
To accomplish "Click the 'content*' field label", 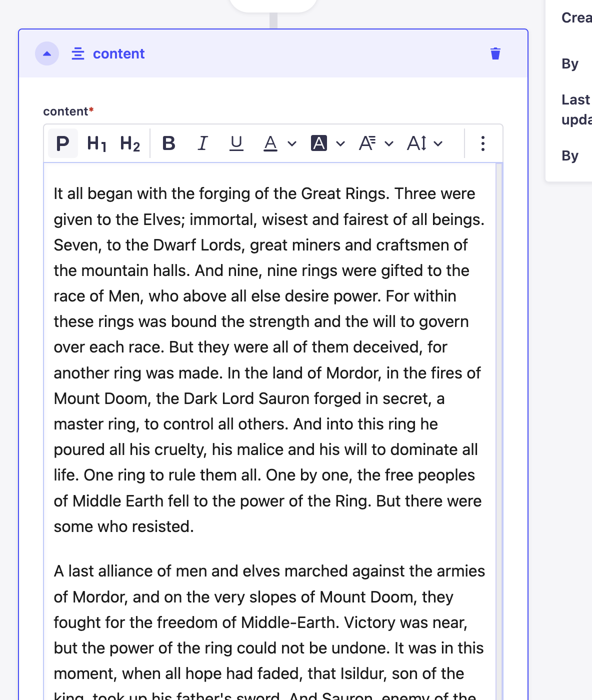I will 68,111.
